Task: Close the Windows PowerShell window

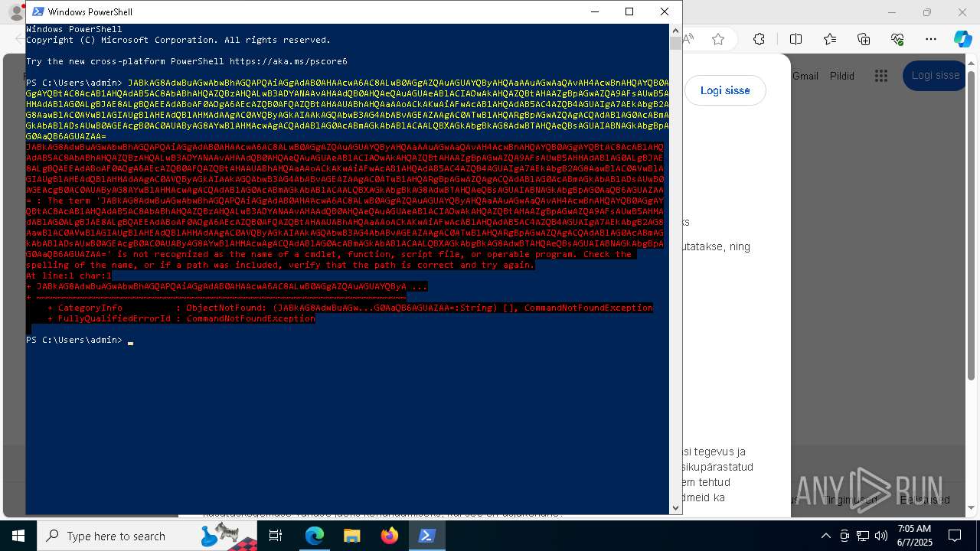Action: coord(665,11)
